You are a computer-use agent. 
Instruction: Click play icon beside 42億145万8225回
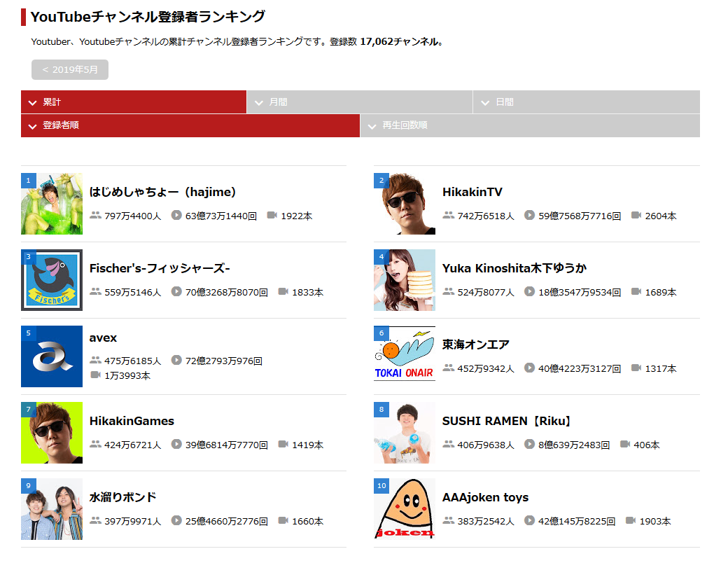529,520
